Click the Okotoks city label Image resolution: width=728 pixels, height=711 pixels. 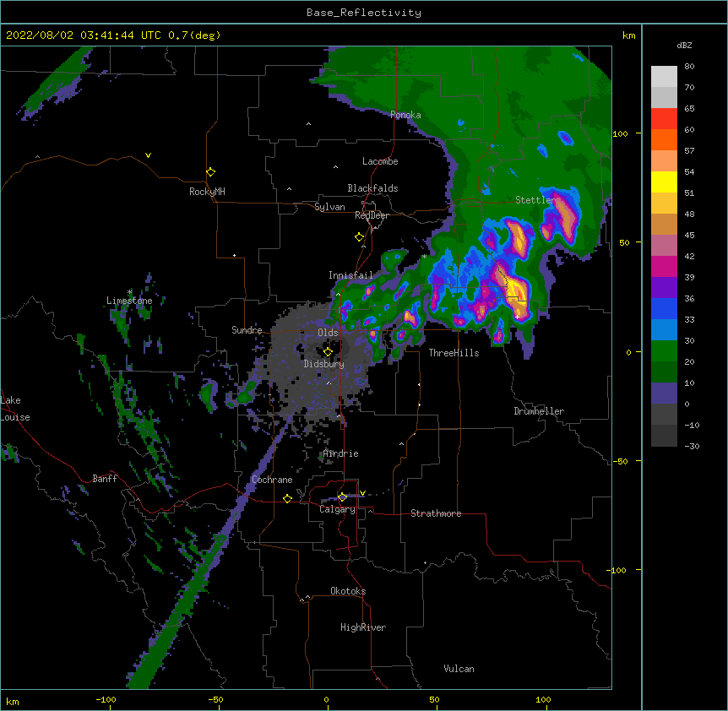pos(348,591)
